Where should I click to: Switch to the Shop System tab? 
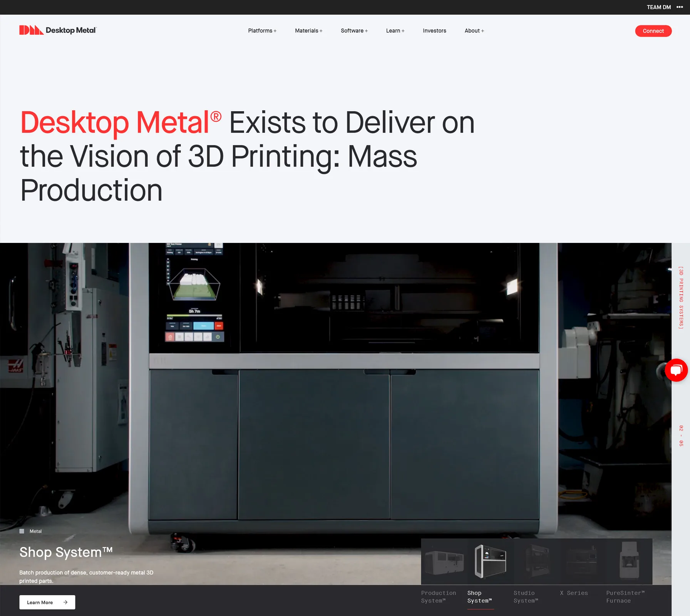pyautogui.click(x=480, y=597)
